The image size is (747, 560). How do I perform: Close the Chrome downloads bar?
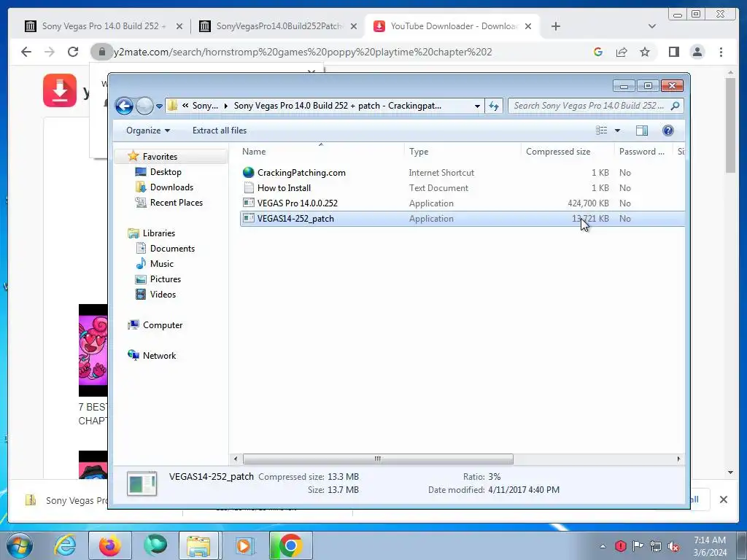coord(723,499)
